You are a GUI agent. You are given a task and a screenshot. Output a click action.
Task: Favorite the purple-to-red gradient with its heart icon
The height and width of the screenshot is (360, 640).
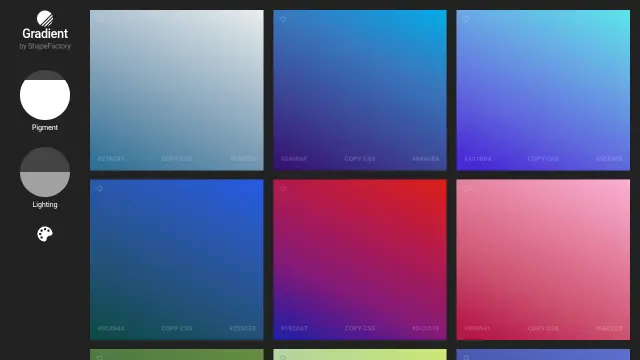283,189
